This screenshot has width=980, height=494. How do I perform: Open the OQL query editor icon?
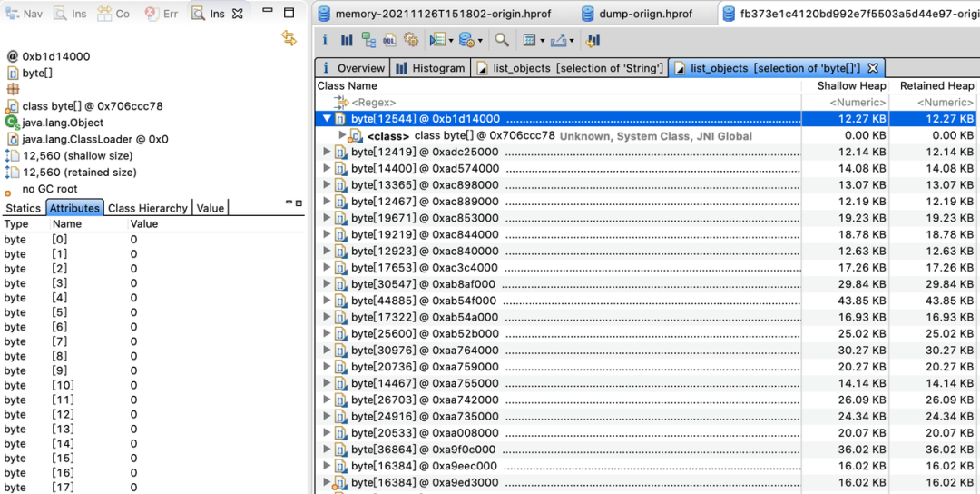[389, 40]
